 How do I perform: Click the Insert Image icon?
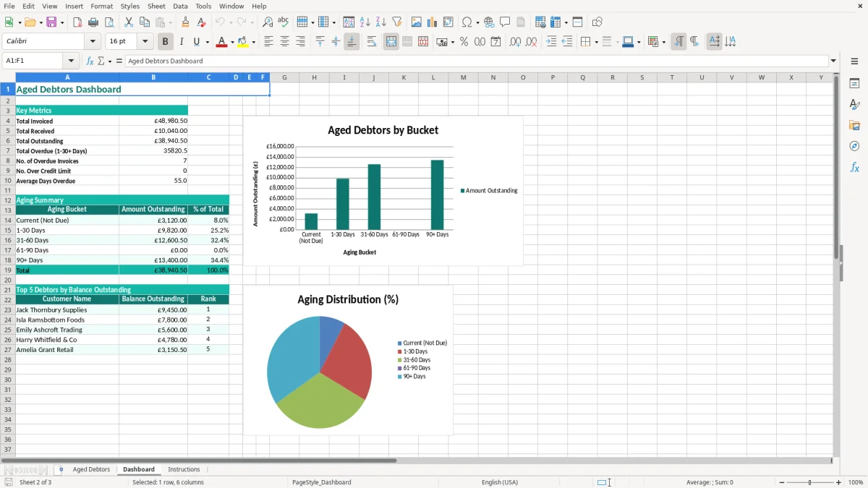click(417, 22)
